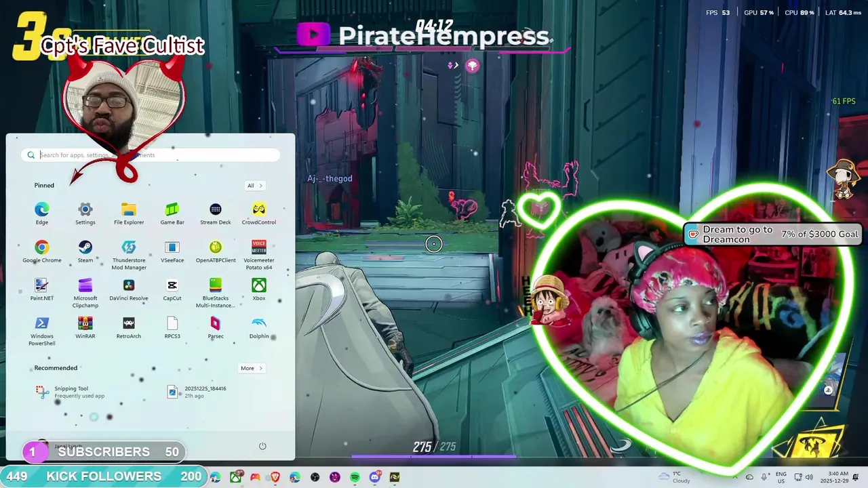Launch RetroArch emulator
868x488 pixels.
[129, 327]
